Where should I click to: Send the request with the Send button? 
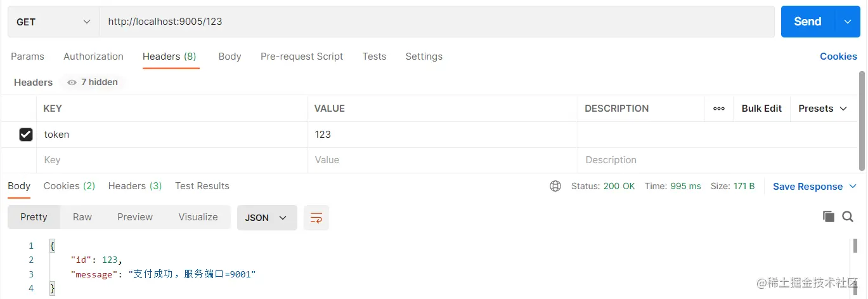click(808, 22)
